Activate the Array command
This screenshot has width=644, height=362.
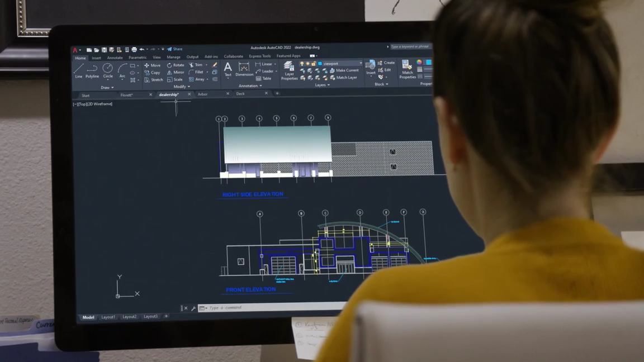click(196, 79)
